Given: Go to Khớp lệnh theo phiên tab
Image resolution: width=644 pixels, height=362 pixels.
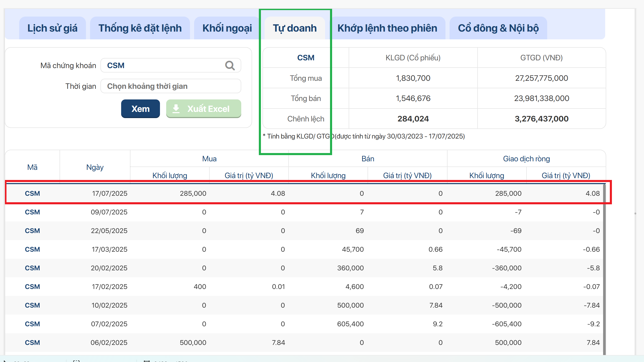Looking at the screenshot, I should (387, 28).
